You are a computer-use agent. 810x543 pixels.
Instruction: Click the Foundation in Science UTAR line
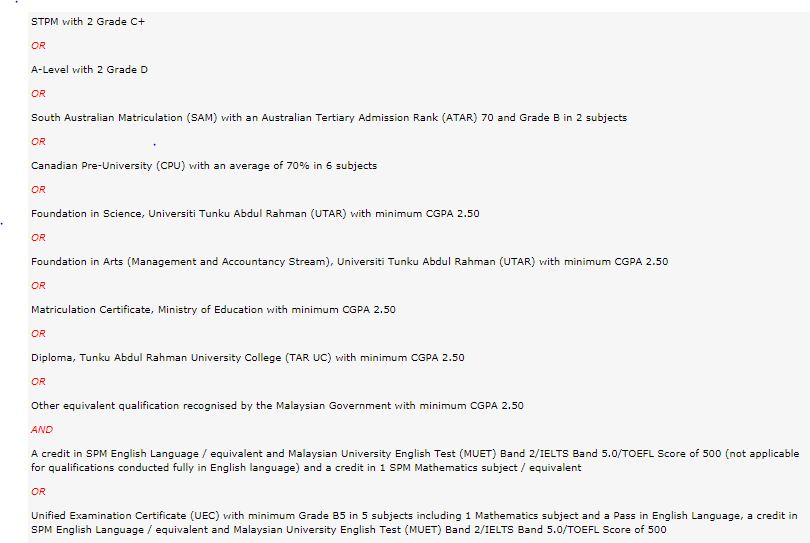pos(255,214)
